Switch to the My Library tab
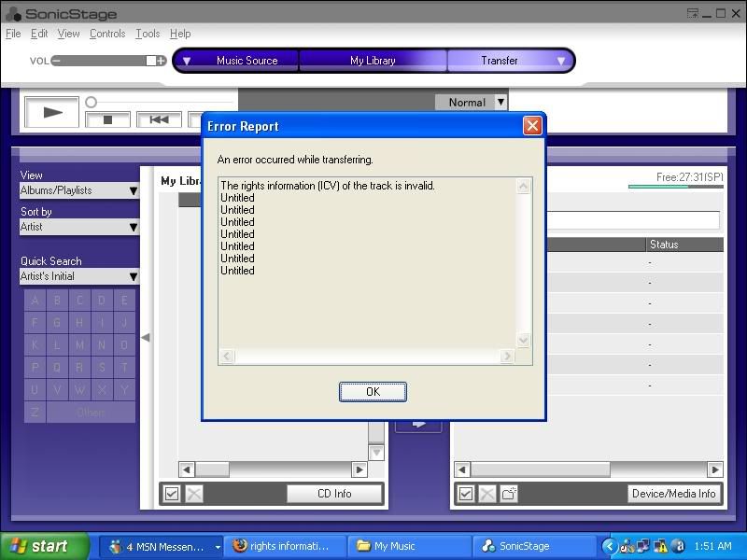Screen dimensions: 747x560 point(373,61)
